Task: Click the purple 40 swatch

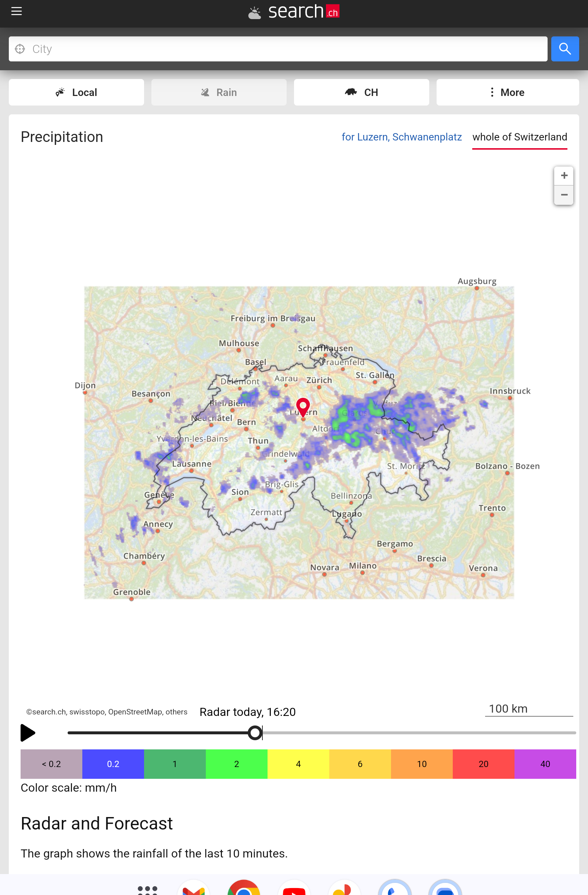Action: click(x=545, y=764)
